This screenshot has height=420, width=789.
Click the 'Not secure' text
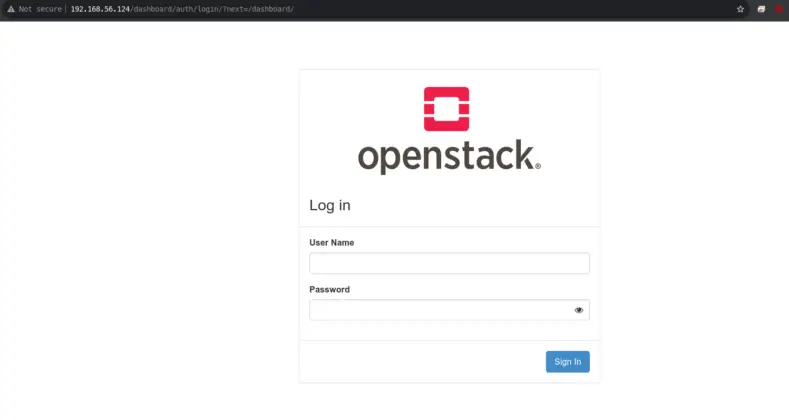pos(40,9)
